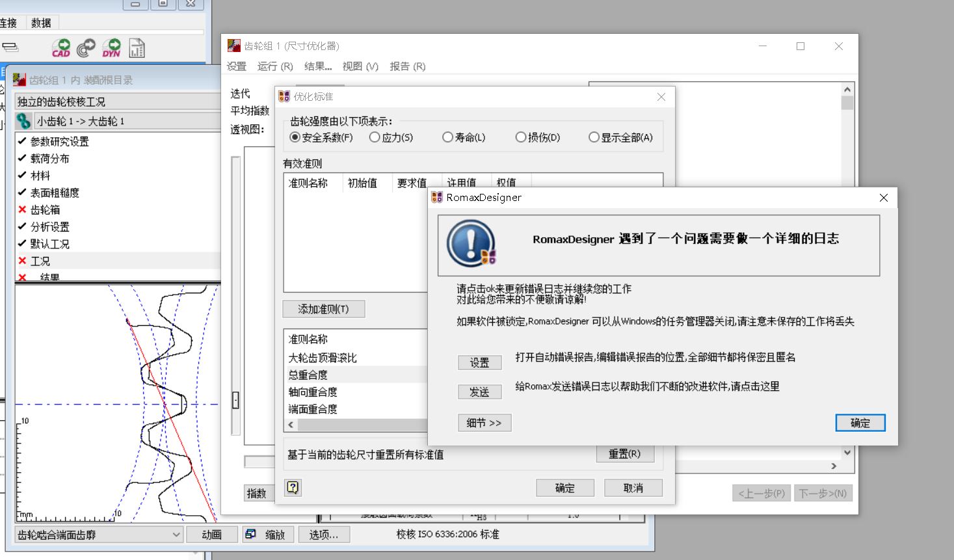Click scroll-up arrow in optimizer right panel

[x=847, y=90]
